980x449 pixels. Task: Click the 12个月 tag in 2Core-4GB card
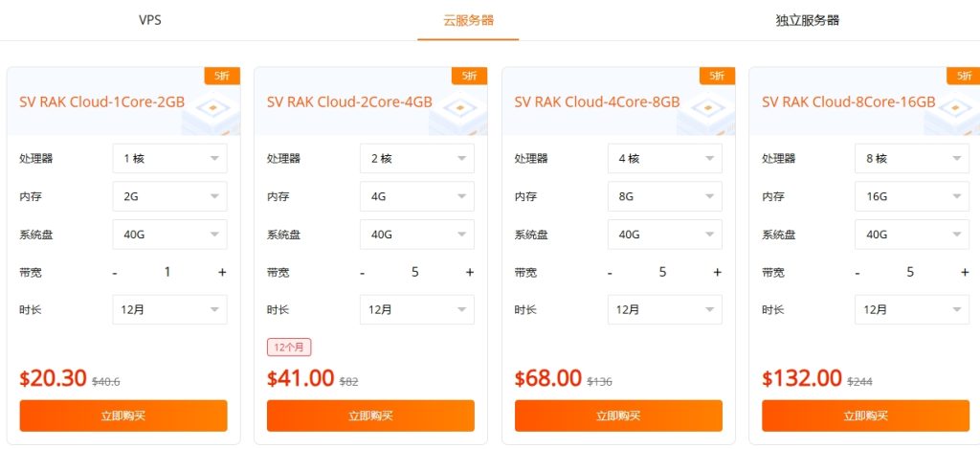click(x=289, y=347)
